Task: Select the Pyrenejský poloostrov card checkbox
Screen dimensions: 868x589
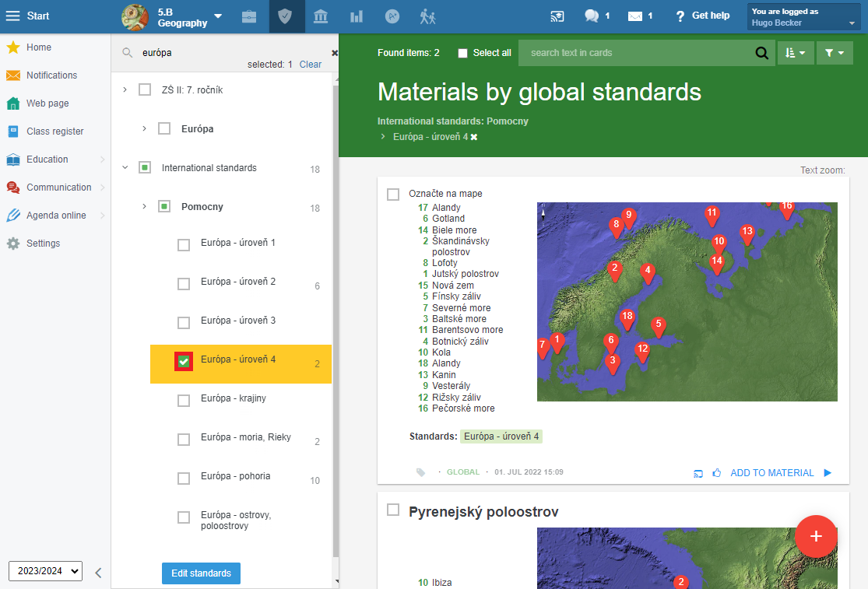Action: pos(393,510)
